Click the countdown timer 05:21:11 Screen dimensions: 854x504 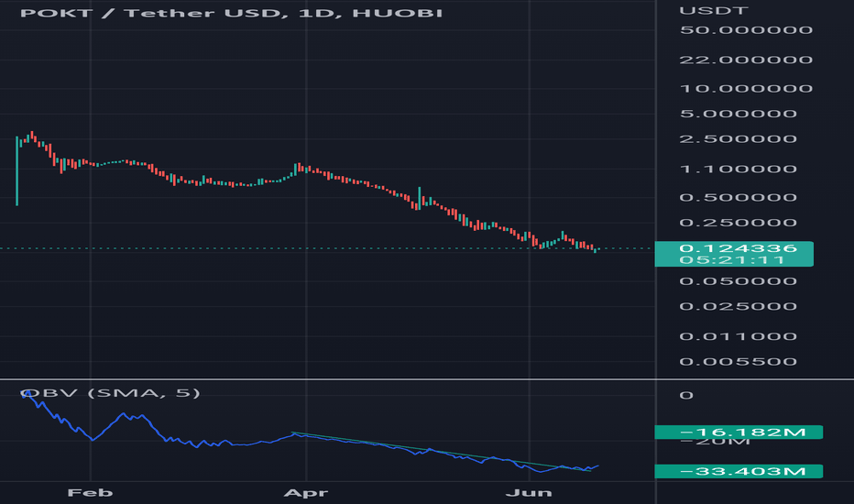(732, 260)
